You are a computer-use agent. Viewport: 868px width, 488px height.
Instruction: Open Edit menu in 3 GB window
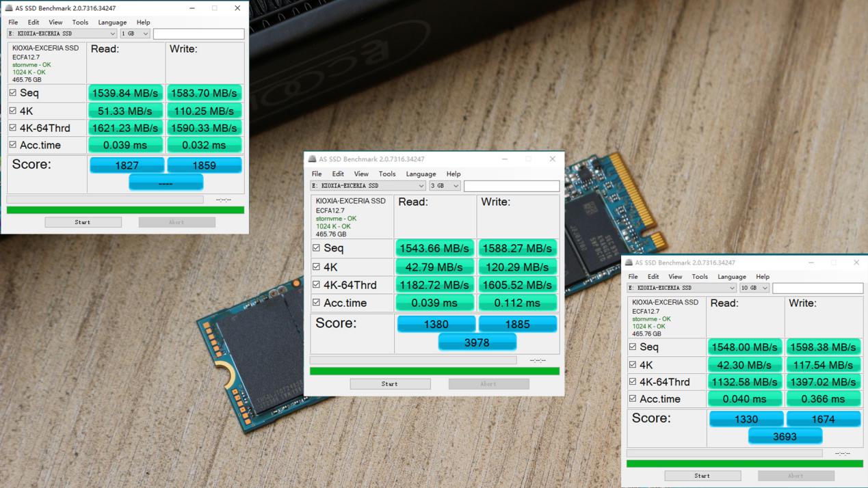[338, 174]
